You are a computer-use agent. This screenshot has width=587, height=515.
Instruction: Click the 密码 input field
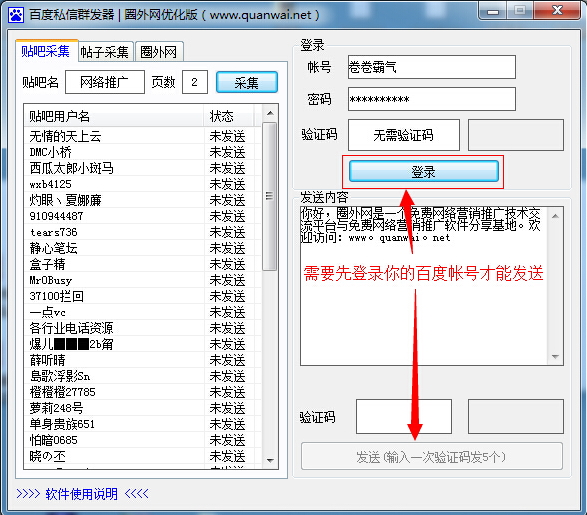[x=432, y=99]
